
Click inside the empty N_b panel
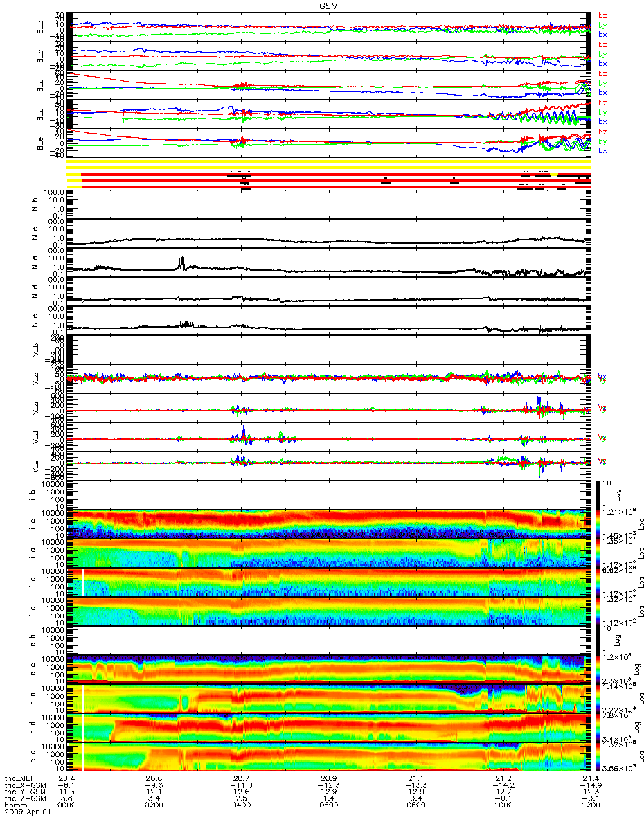tap(329, 204)
